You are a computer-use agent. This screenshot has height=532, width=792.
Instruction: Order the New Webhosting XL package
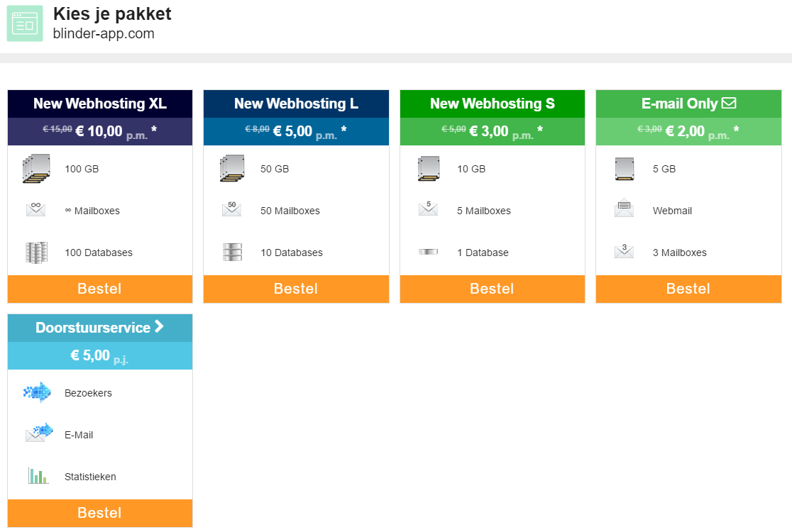(x=99, y=289)
